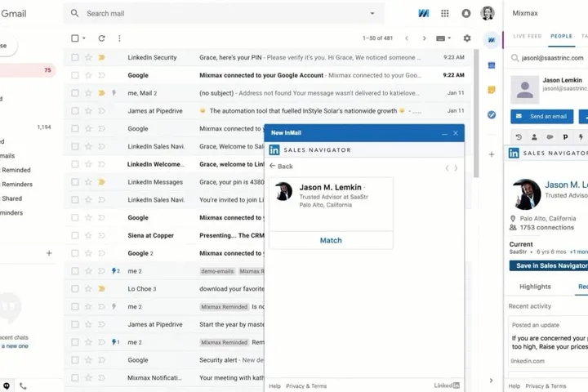Image resolution: width=588 pixels, height=392 pixels.
Task: Click Send an email button
Action: click(542, 116)
